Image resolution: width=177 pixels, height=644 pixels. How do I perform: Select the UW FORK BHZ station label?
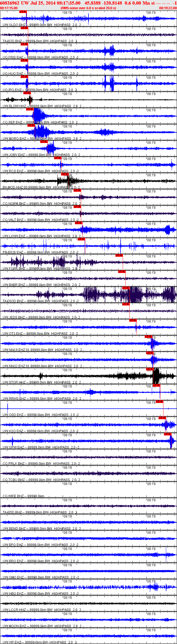tap(14, 269)
